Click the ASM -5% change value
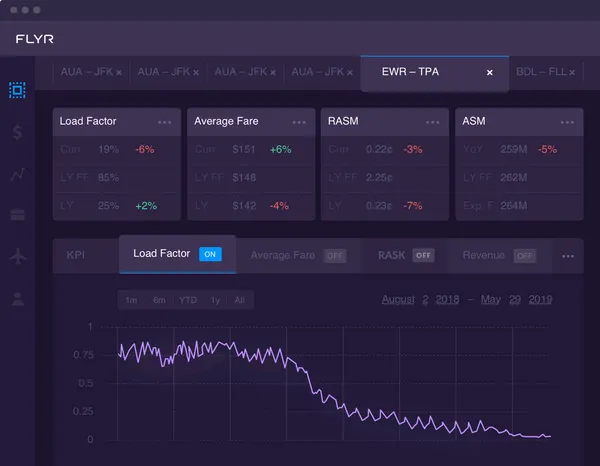 point(547,149)
